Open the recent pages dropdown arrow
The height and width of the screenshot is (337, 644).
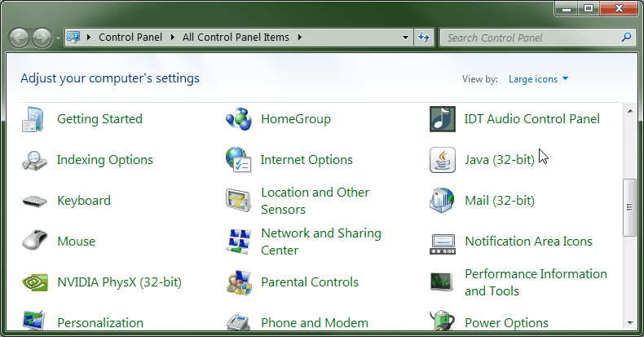coord(58,38)
